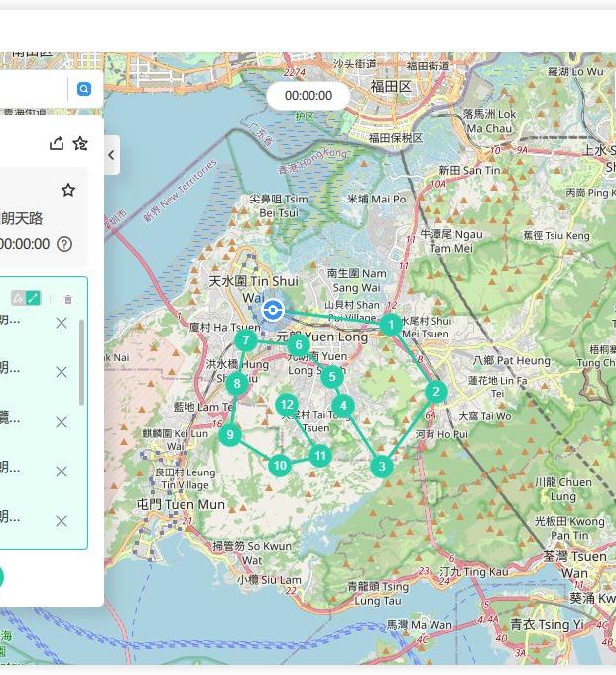Select waypoint marker 9 on the map
616x675 pixels.
point(230,434)
